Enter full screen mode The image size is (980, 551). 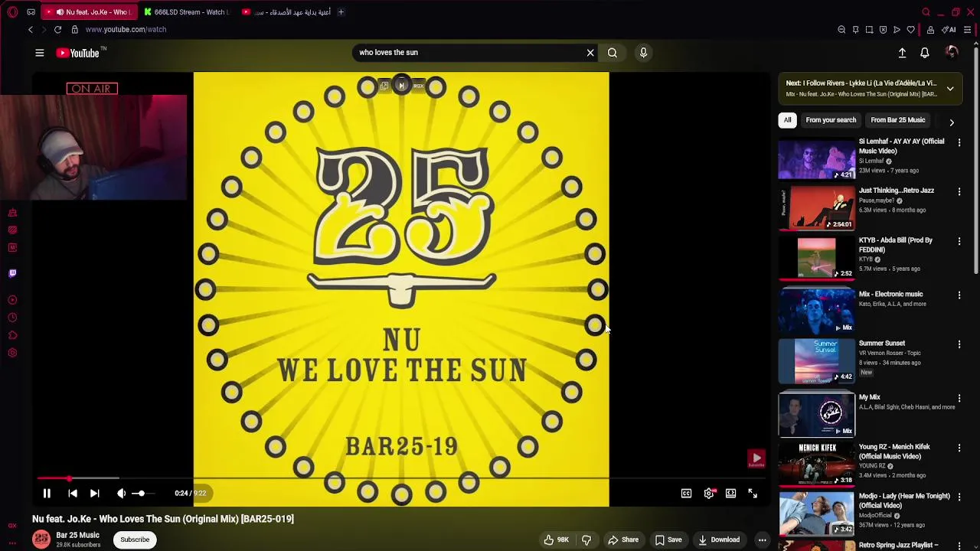click(x=753, y=494)
